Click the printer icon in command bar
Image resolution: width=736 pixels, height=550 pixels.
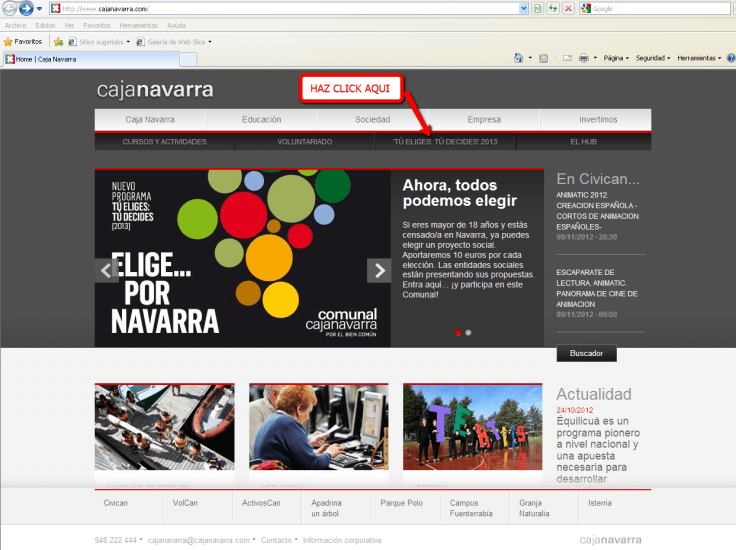583,58
